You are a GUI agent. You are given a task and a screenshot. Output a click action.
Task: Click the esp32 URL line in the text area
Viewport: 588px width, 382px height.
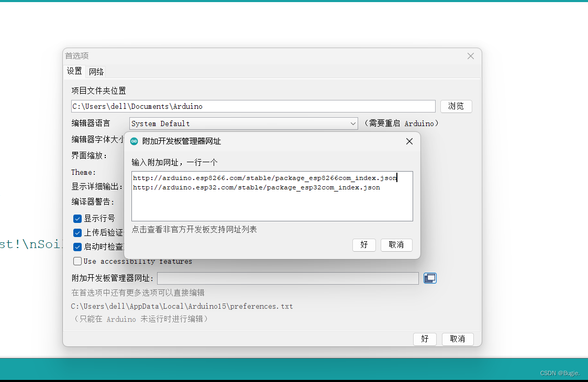click(x=257, y=187)
